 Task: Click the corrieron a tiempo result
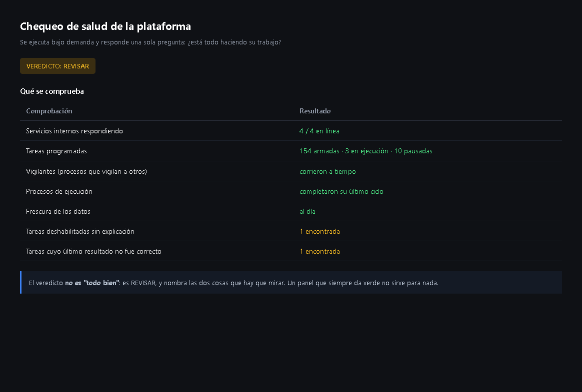[x=327, y=171]
